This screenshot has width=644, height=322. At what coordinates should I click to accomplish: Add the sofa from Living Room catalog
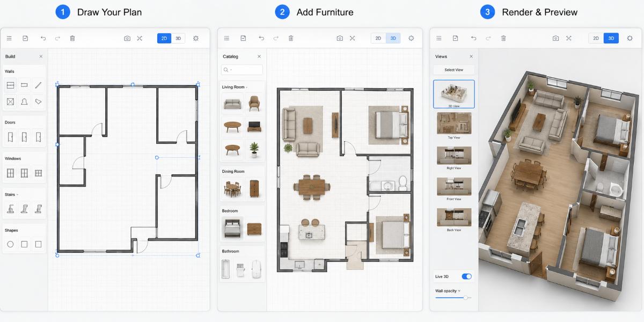pos(232,103)
